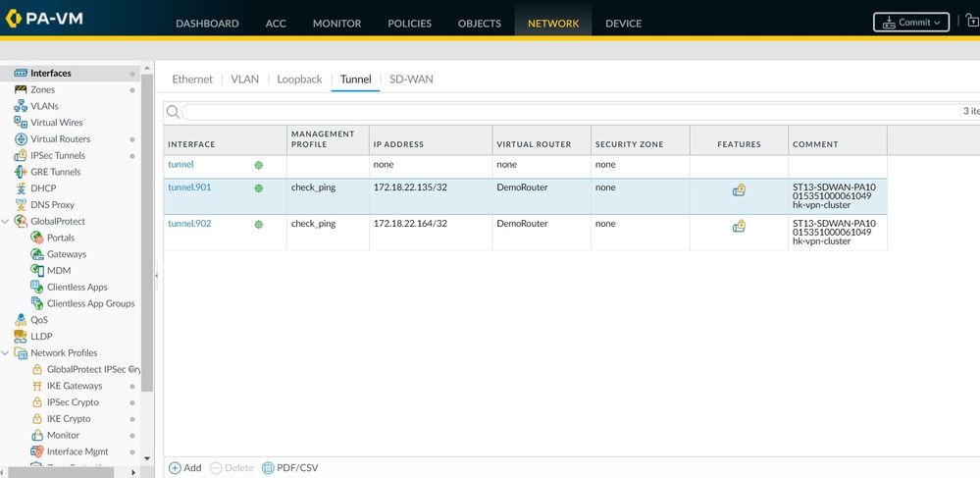
Task: Click the features icon for tunnel.901
Action: (739, 190)
